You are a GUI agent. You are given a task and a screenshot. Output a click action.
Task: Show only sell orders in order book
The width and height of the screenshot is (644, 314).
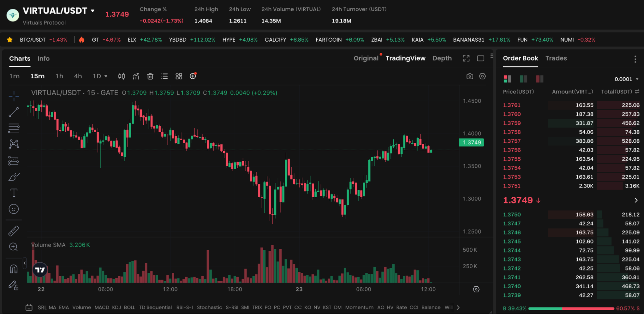pyautogui.click(x=540, y=79)
